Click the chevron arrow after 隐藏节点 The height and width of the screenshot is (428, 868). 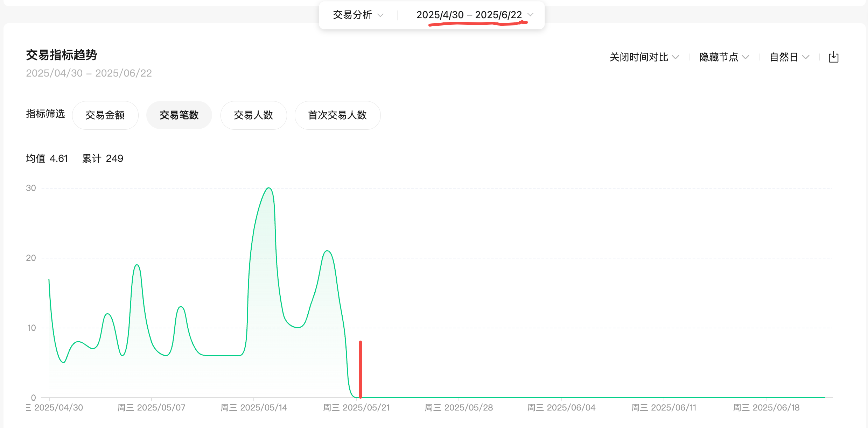point(745,57)
